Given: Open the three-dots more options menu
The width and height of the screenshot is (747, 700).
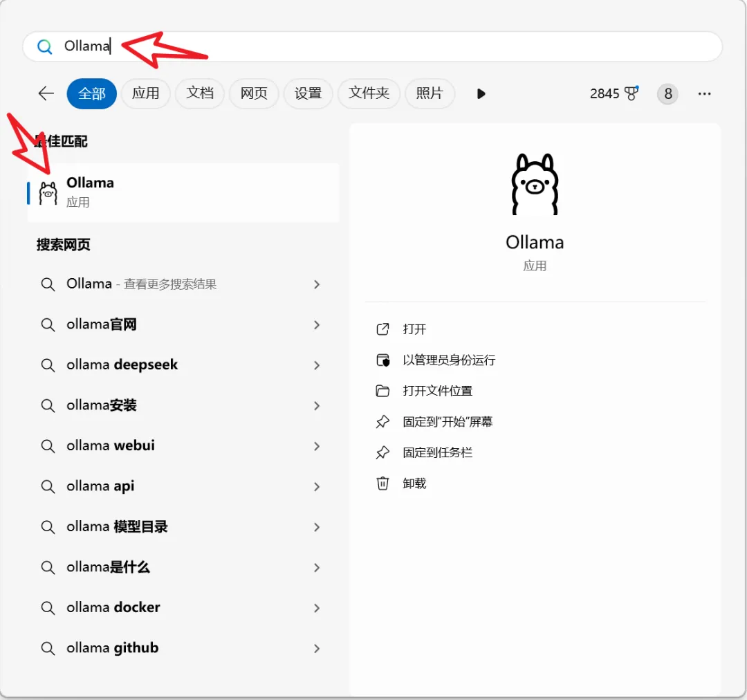Looking at the screenshot, I should coord(704,93).
